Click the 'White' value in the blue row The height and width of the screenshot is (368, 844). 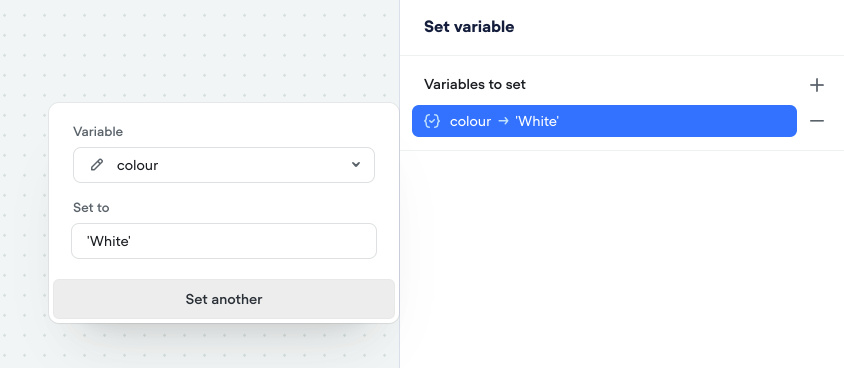(537, 121)
